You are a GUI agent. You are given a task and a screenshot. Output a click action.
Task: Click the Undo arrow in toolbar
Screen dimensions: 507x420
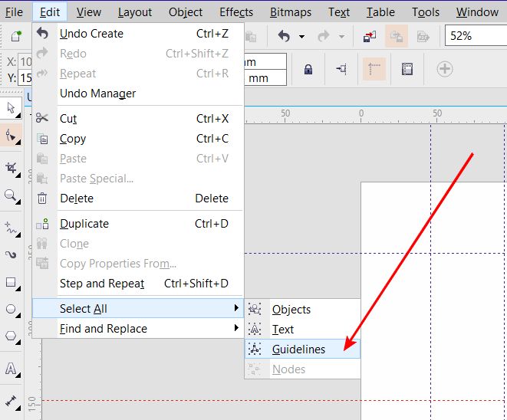pos(284,36)
